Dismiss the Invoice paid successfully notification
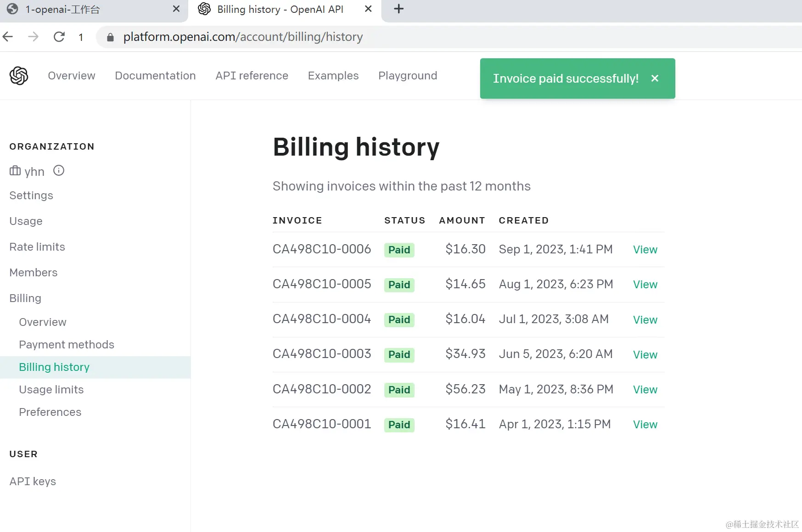This screenshot has width=802, height=532. 655,78
